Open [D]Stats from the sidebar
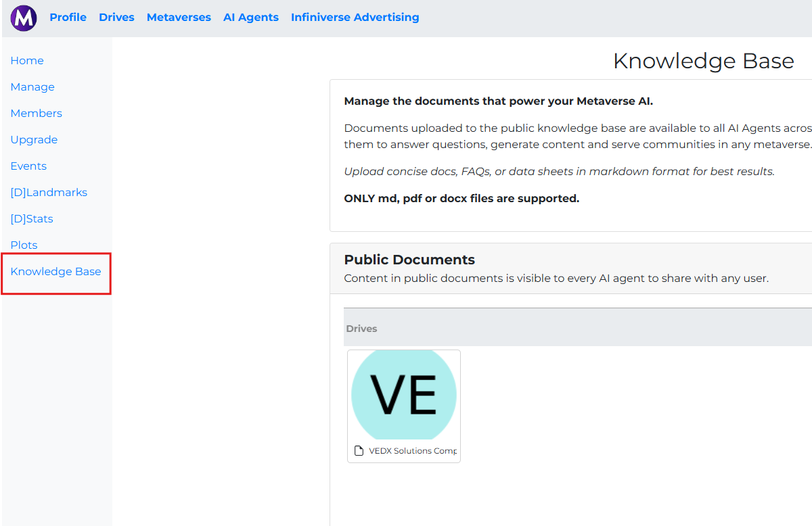 (x=32, y=218)
